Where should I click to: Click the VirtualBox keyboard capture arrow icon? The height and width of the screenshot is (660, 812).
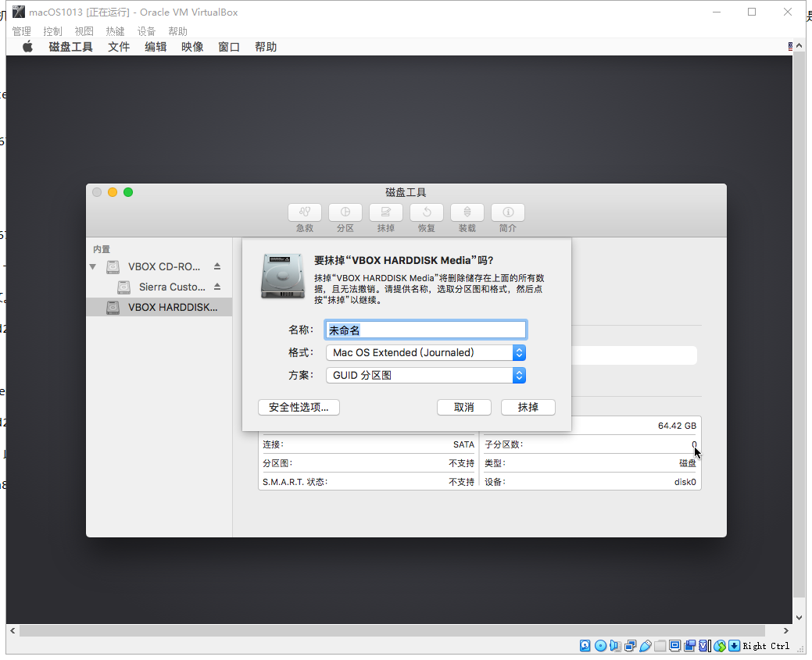[x=735, y=645]
